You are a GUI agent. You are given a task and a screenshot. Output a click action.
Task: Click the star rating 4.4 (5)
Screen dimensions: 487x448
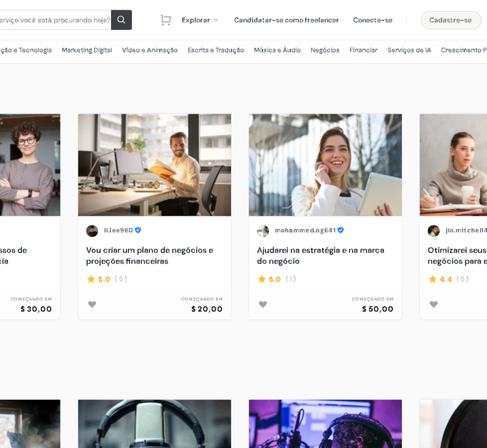click(449, 279)
